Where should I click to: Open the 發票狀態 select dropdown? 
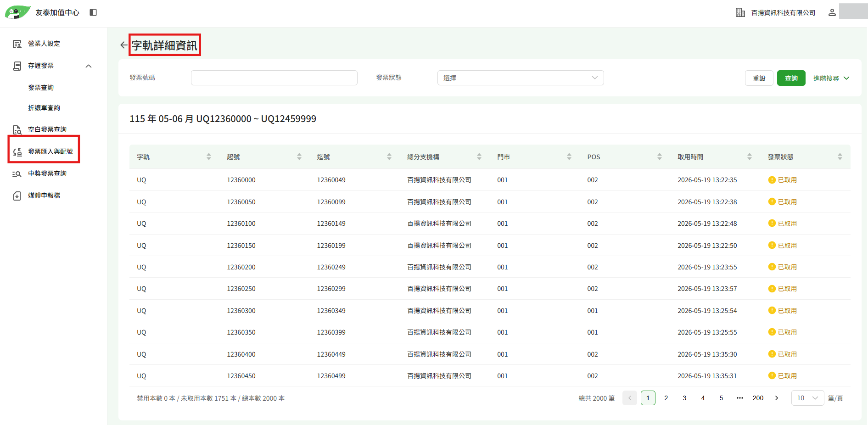tap(521, 78)
